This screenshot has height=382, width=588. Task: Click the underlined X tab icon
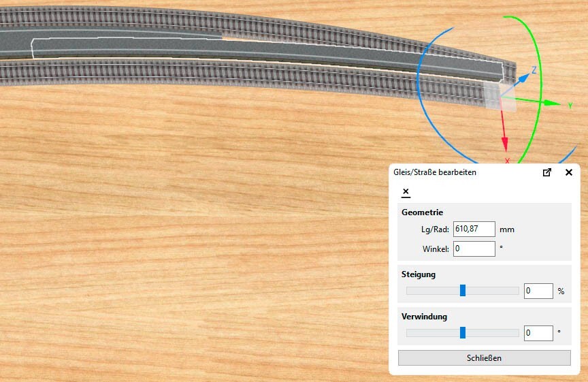406,192
